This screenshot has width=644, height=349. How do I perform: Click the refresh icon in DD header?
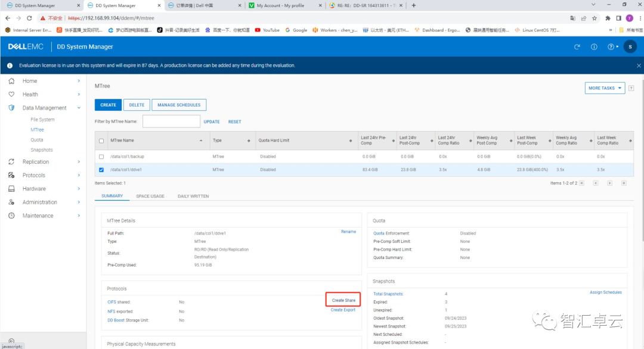(577, 47)
